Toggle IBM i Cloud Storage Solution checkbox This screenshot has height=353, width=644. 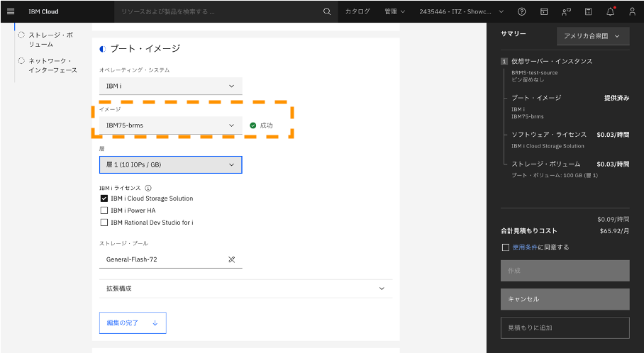104,198
